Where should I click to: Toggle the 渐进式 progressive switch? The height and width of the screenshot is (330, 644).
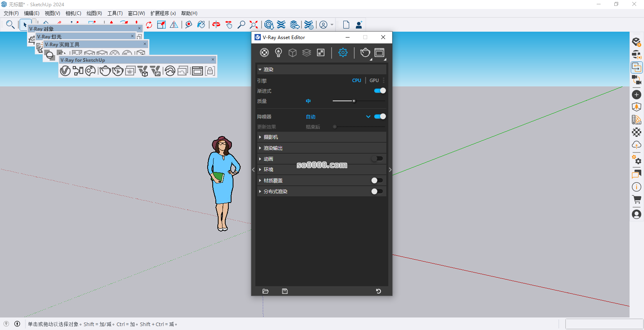click(380, 91)
